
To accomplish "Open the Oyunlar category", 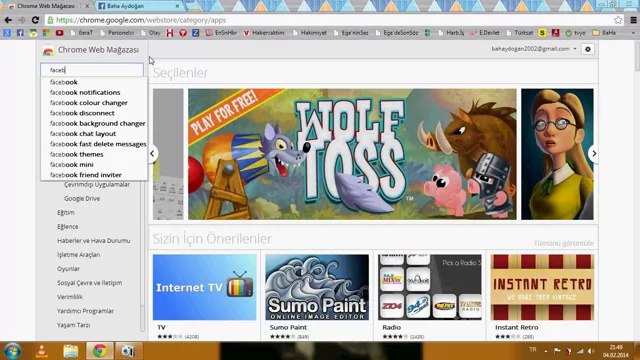I will tap(68, 269).
